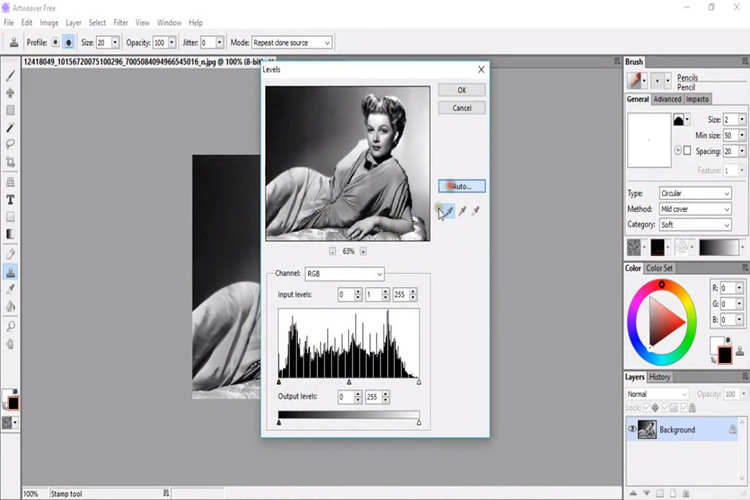Switch to the History tab
This screenshot has width=750, height=500.
click(660, 377)
